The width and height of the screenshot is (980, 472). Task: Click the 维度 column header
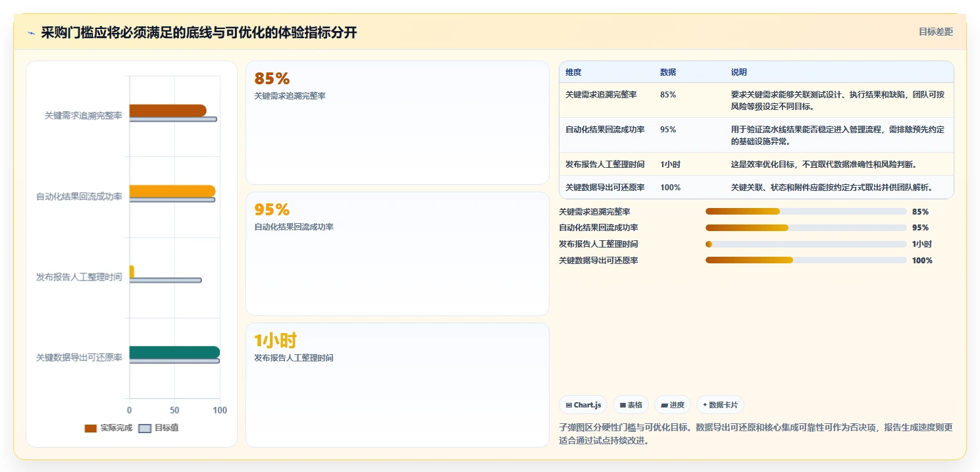click(573, 72)
